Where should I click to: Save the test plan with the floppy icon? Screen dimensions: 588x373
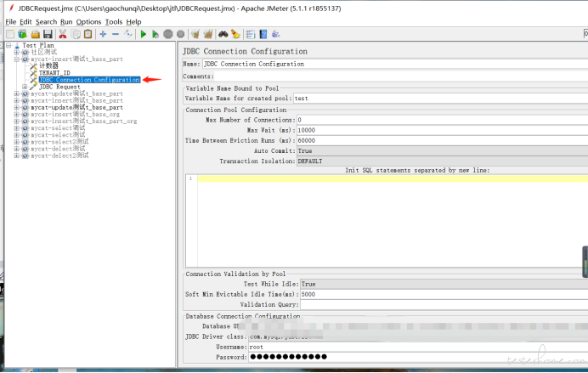coord(48,34)
